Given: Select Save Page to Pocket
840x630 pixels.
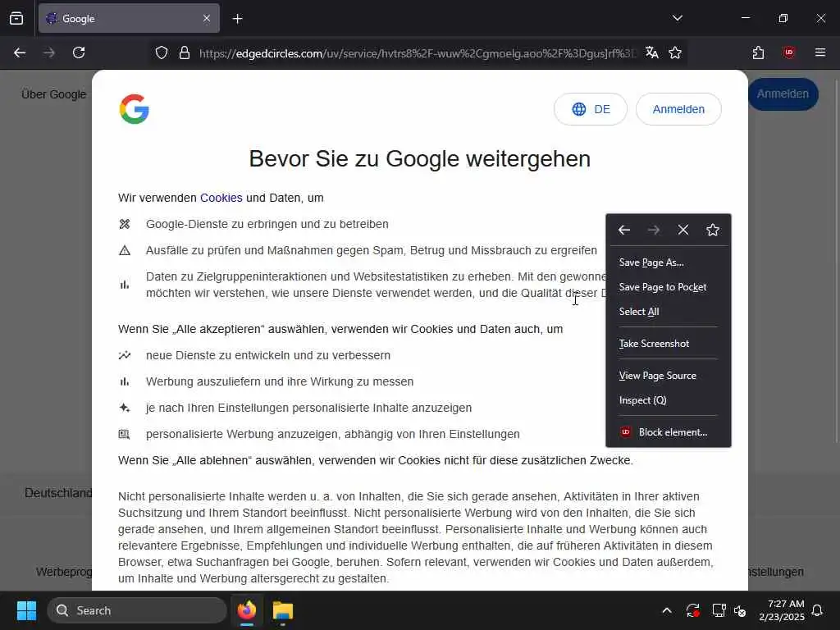Looking at the screenshot, I should click(669, 287).
